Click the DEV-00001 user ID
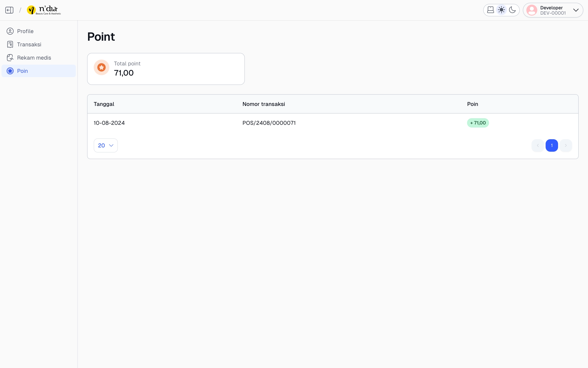The width and height of the screenshot is (588, 368). [553, 13]
